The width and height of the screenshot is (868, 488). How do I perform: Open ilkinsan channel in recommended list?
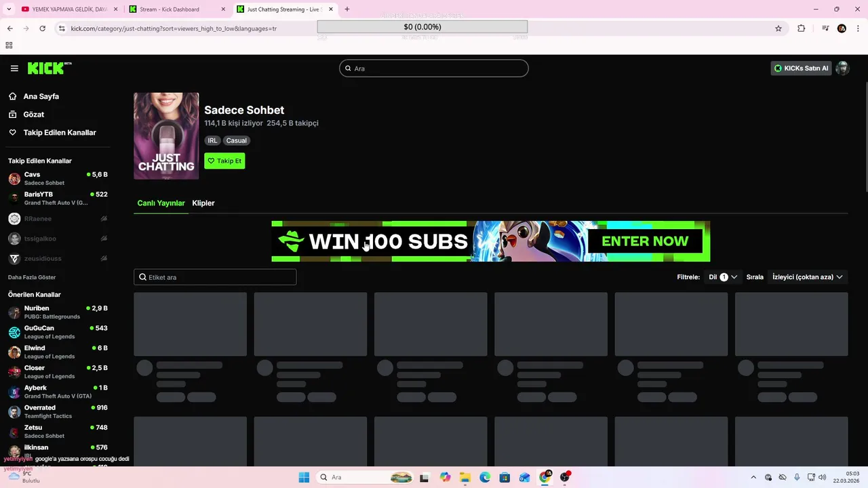(x=58, y=451)
